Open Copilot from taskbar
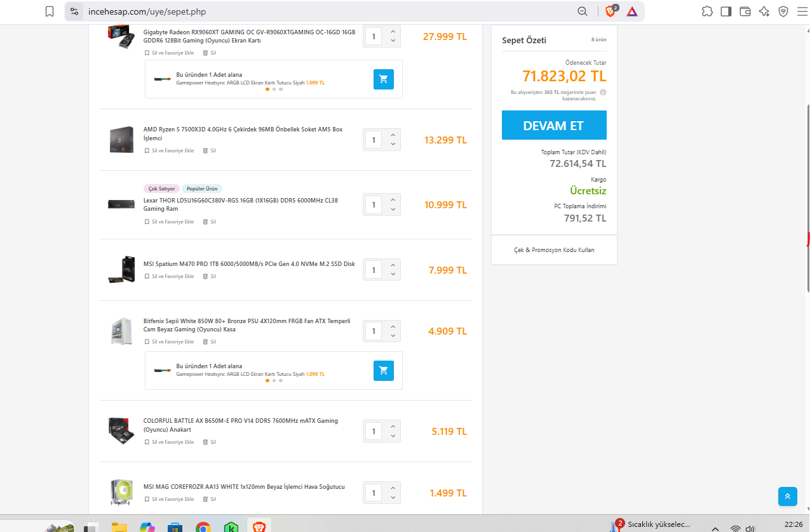This screenshot has height=532, width=810. (x=147, y=527)
